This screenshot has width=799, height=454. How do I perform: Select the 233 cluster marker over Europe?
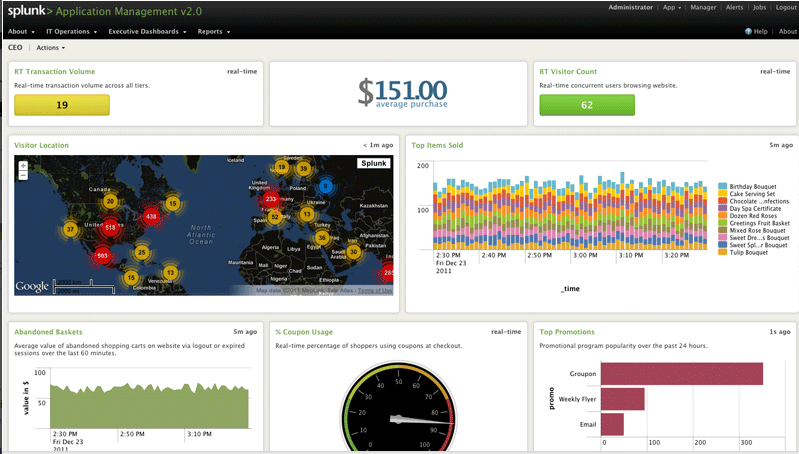271,199
